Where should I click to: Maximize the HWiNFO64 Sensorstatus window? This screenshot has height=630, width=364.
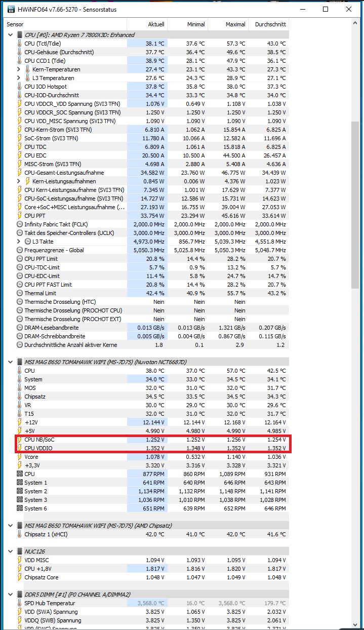coord(326,9)
